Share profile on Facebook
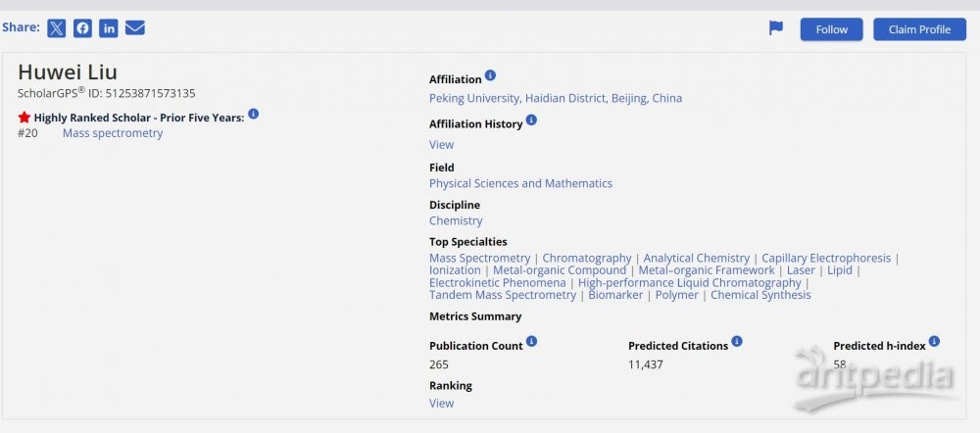 [82, 28]
